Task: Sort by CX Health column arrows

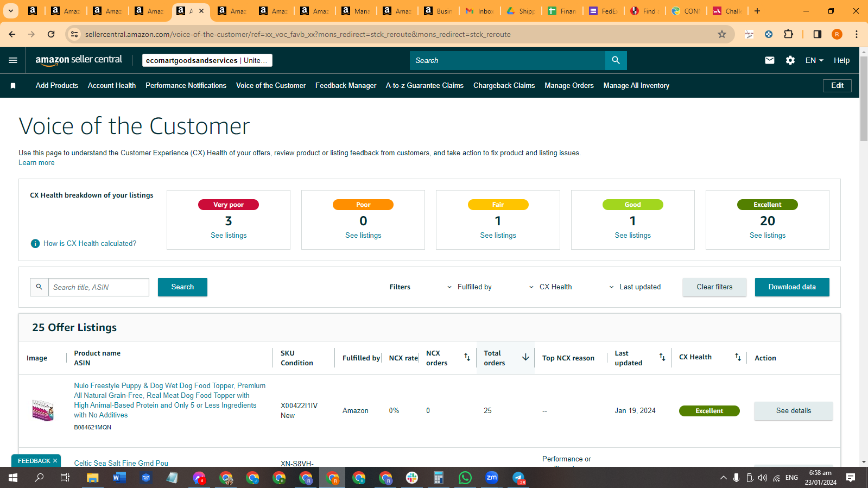Action: (x=738, y=357)
